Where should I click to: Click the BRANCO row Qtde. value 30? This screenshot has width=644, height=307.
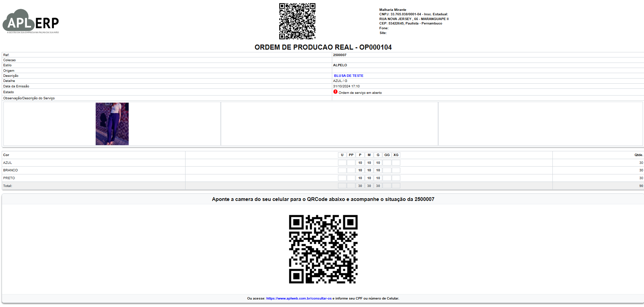[x=641, y=170]
